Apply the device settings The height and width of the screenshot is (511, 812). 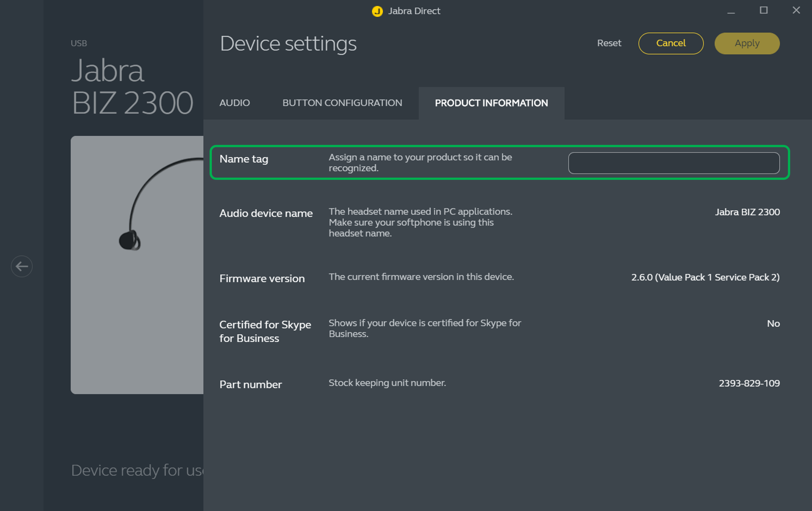point(747,44)
